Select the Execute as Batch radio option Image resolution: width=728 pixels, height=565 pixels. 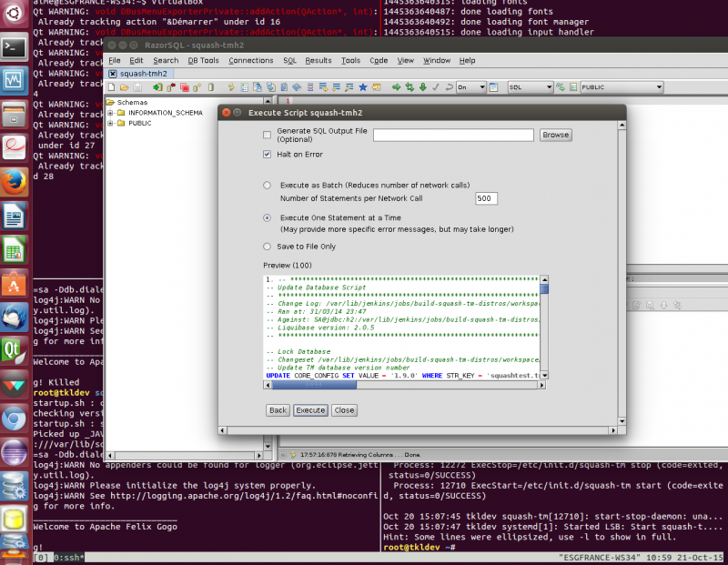tap(267, 186)
